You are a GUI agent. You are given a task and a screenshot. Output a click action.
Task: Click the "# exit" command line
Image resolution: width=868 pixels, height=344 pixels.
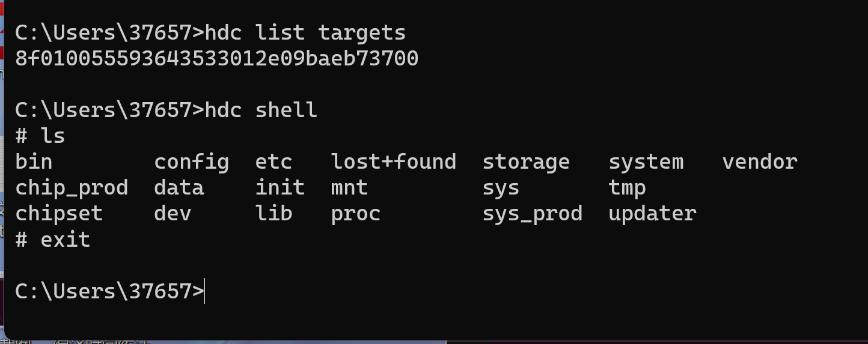point(53,240)
